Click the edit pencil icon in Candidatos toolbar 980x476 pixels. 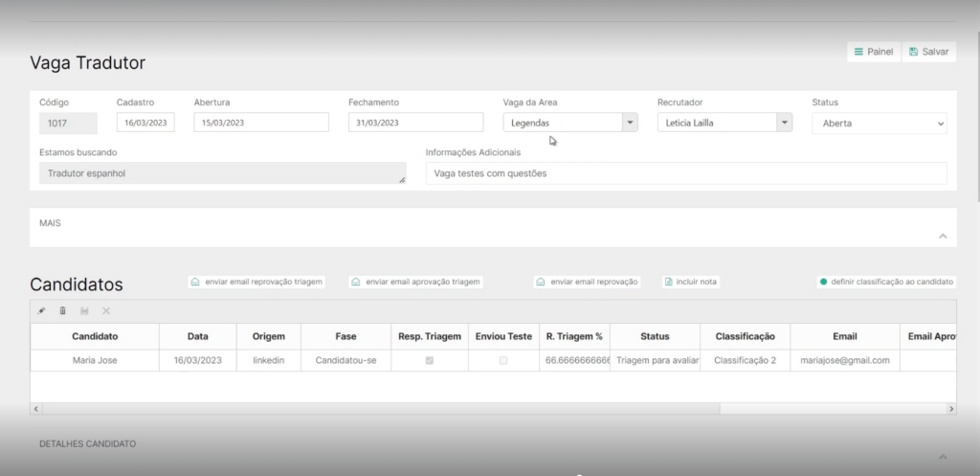point(41,311)
